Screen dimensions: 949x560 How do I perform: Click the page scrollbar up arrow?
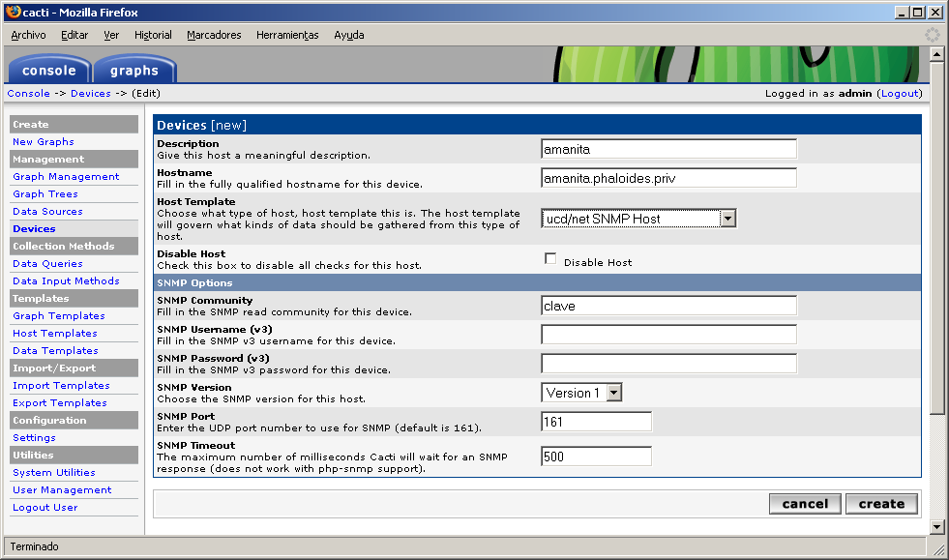(936, 54)
